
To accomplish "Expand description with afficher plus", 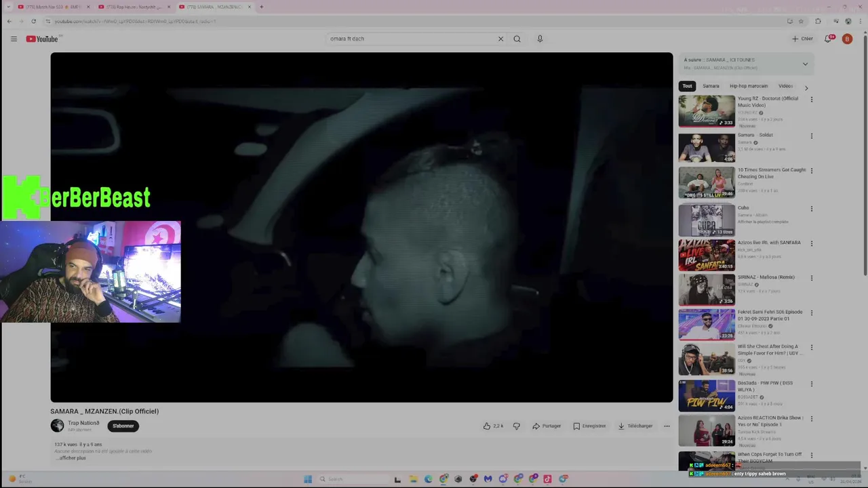I will (72, 457).
